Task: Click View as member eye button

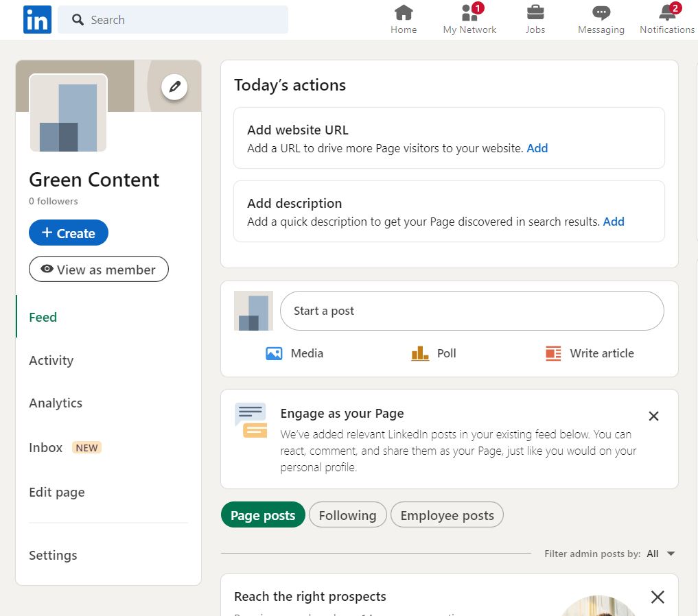Action: (99, 269)
